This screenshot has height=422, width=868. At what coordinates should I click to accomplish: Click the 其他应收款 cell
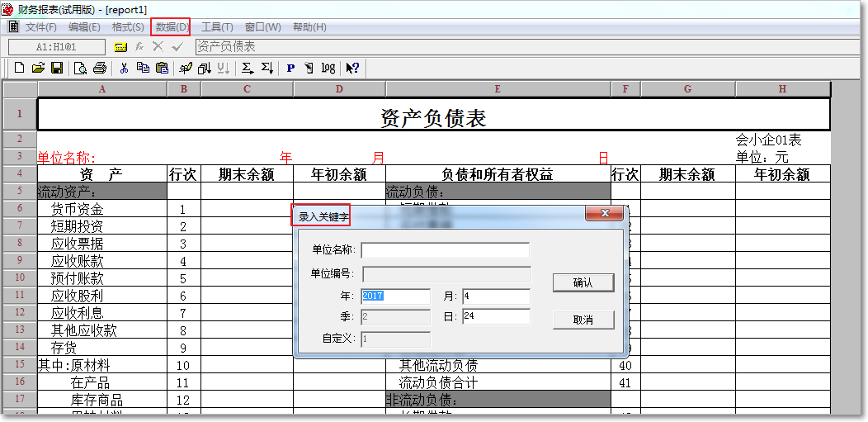coord(101,330)
